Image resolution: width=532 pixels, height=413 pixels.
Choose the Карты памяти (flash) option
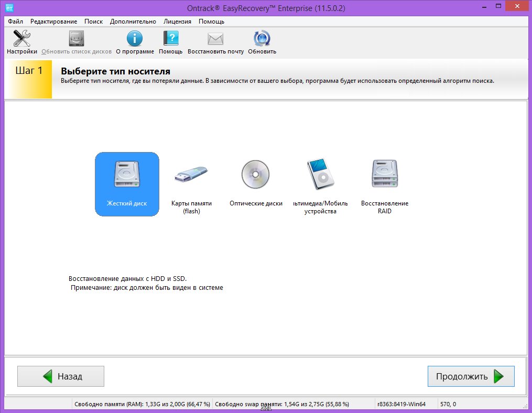coord(191,184)
